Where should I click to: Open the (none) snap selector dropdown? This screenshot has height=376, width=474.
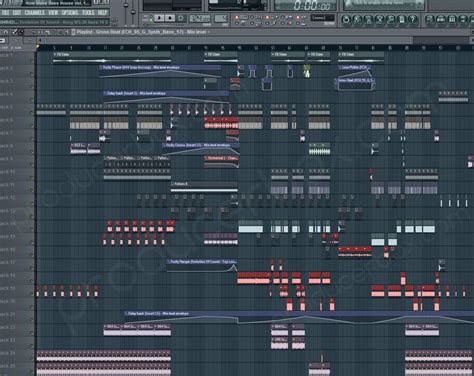pyautogui.click(x=322, y=18)
